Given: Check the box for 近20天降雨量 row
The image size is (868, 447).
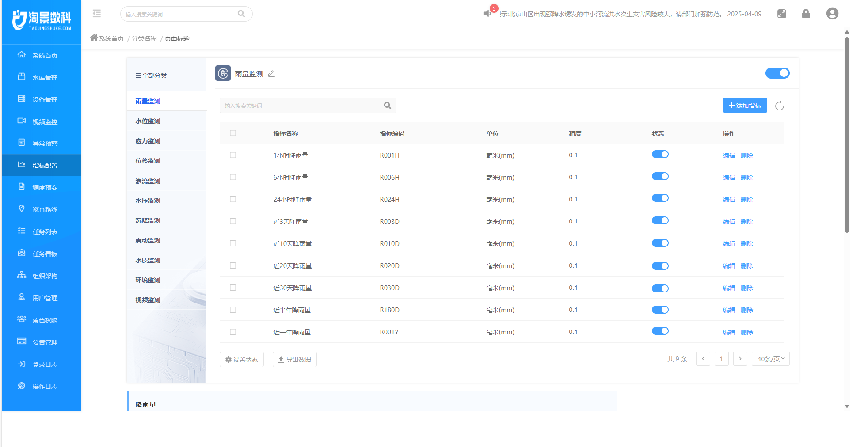Looking at the screenshot, I should (x=233, y=265).
